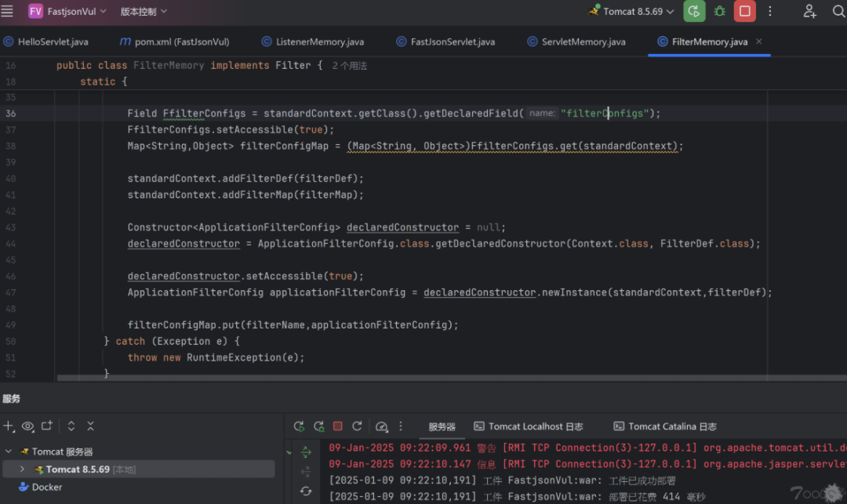Collapse the Tomcat 服务器 tree node
The height and width of the screenshot is (504, 847).
[9, 451]
